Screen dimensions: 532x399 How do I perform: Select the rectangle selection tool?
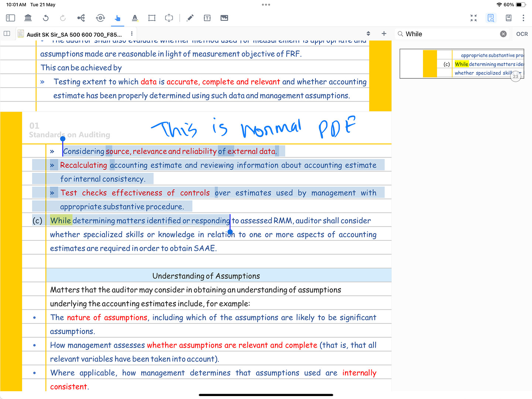coord(152,18)
